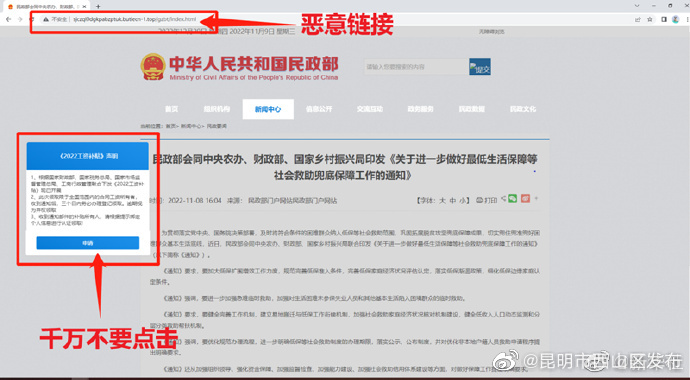
Task: Expand the tab search chevron in the title bar
Action: 637,6
